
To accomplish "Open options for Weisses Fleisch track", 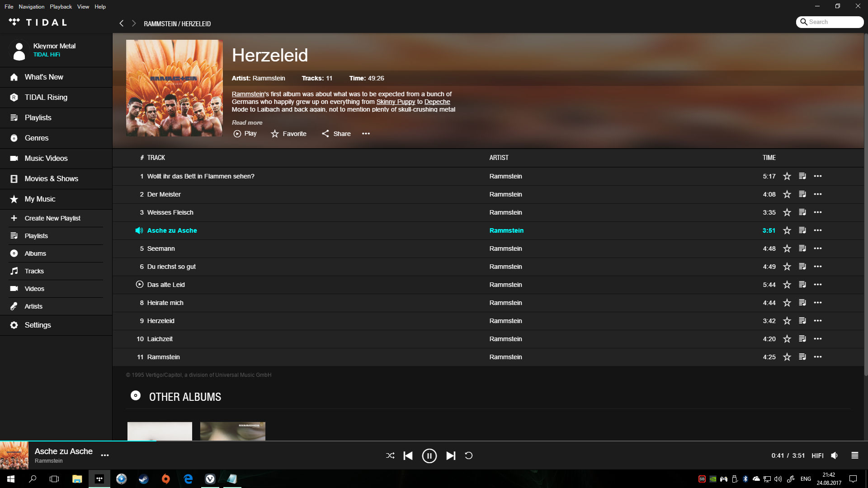I will pyautogui.click(x=818, y=212).
